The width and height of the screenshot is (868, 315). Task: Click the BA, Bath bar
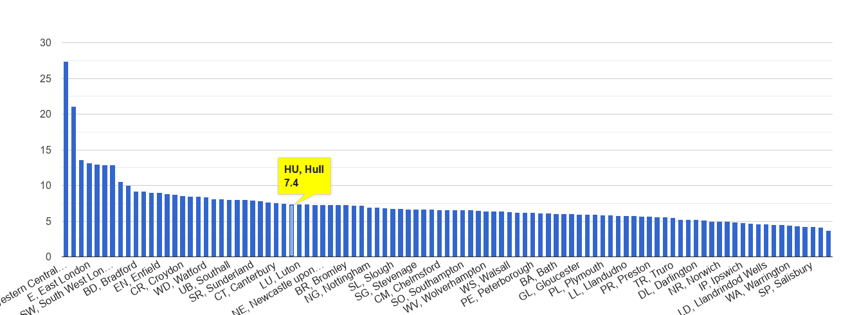(x=556, y=236)
